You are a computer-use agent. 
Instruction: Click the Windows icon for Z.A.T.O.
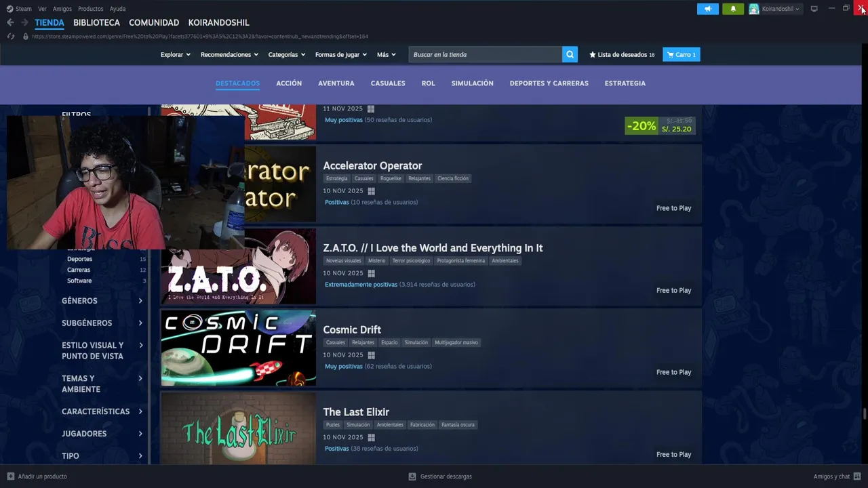[371, 273]
